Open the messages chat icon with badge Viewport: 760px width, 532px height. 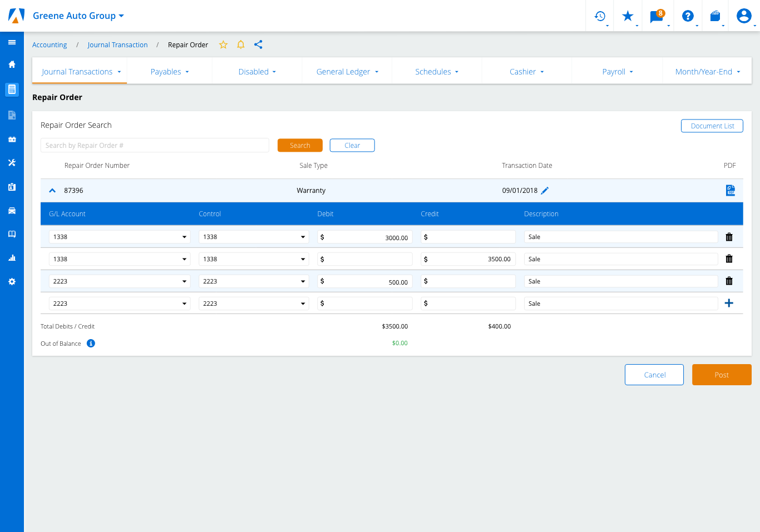pos(657,17)
